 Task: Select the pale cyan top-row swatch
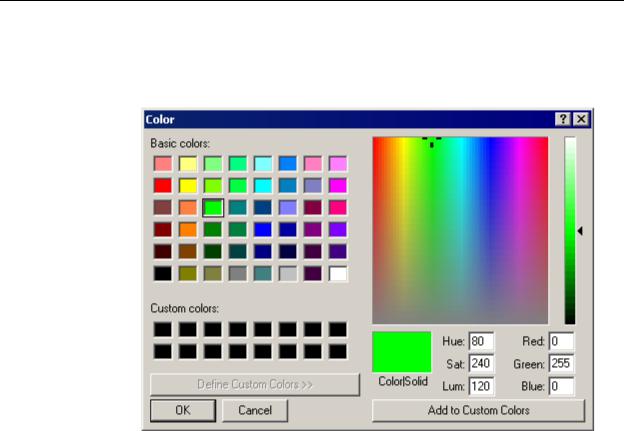click(x=263, y=164)
